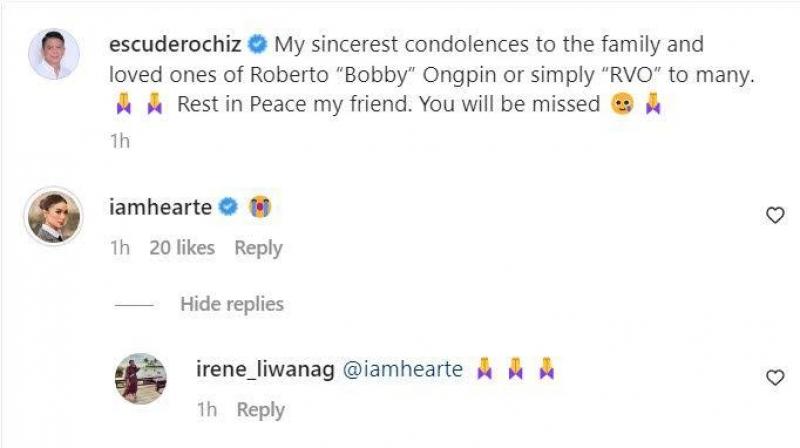This screenshot has height=448, width=800.
Task: Click the @iamhearte mention in the reply
Action: click(403, 369)
